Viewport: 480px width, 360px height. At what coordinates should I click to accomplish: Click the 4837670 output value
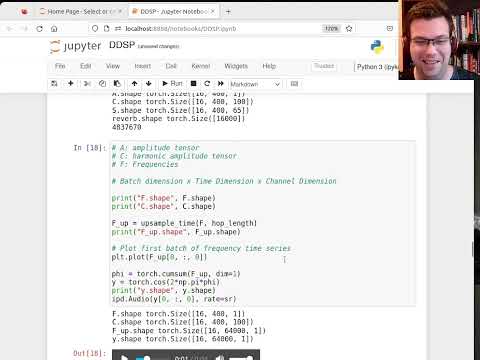click(x=127, y=127)
